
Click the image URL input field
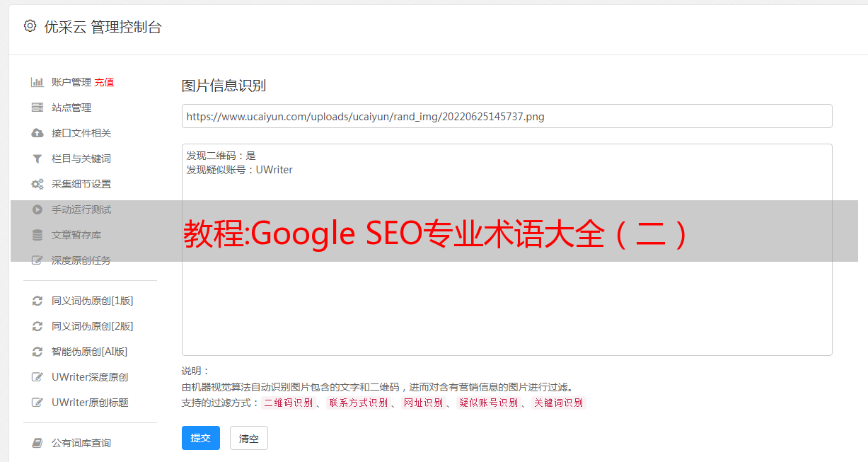[x=507, y=116]
